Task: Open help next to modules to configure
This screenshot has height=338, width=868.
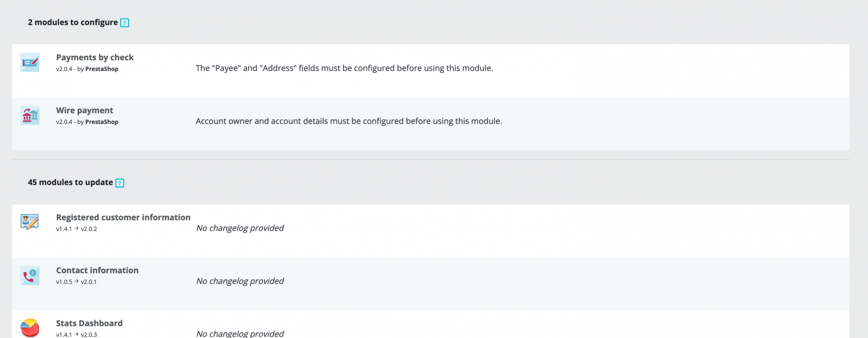Action: [125, 23]
